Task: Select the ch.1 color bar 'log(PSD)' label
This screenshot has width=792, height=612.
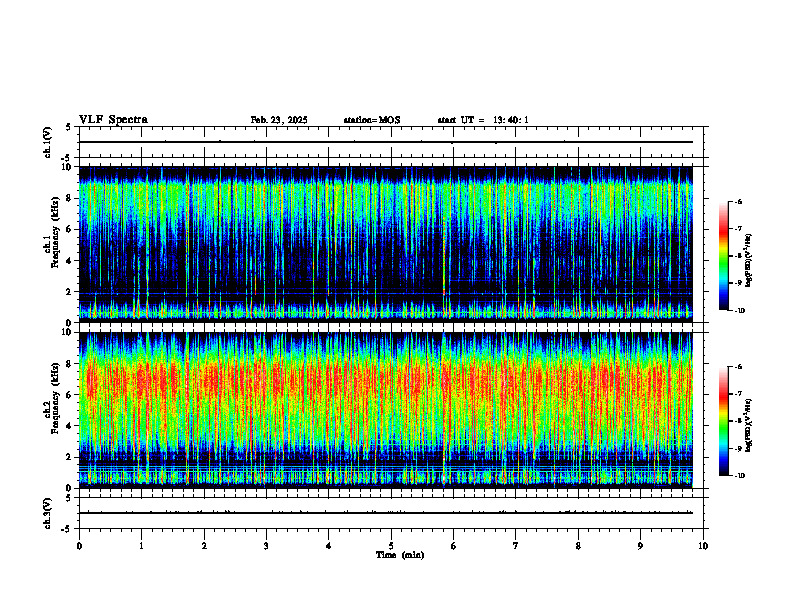Action: pyautogui.click(x=749, y=261)
